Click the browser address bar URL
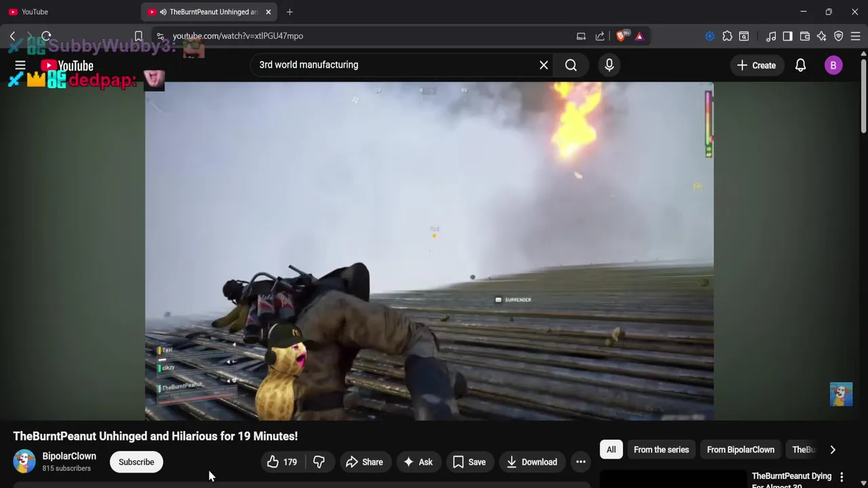This screenshot has height=488, width=868. (x=237, y=36)
